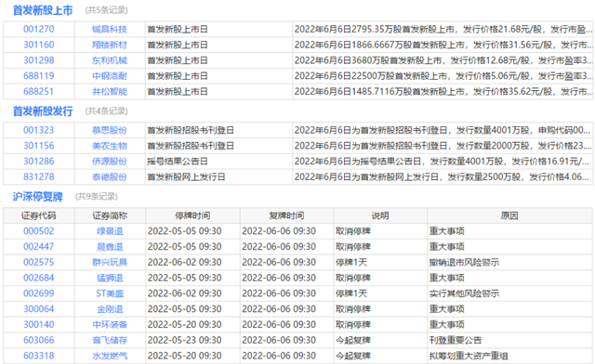Select the 停牌1天 cell in row 002575
The image size is (595, 364).
pos(380,262)
